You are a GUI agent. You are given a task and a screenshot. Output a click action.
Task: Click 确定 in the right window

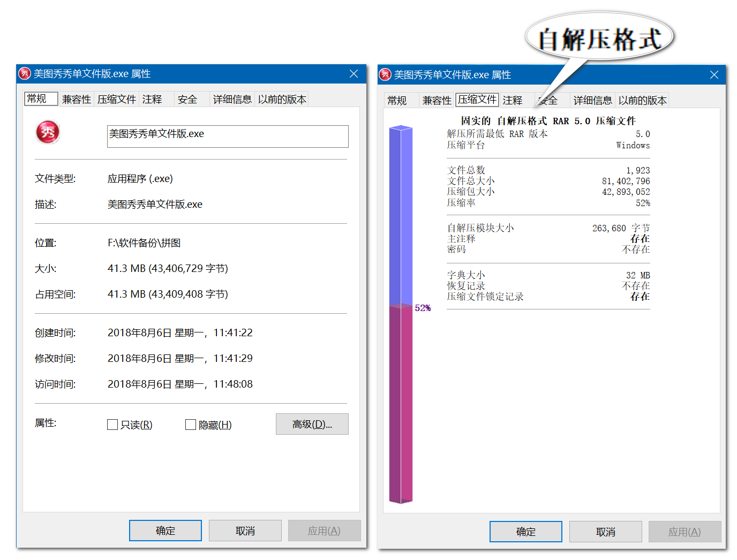pos(526,532)
